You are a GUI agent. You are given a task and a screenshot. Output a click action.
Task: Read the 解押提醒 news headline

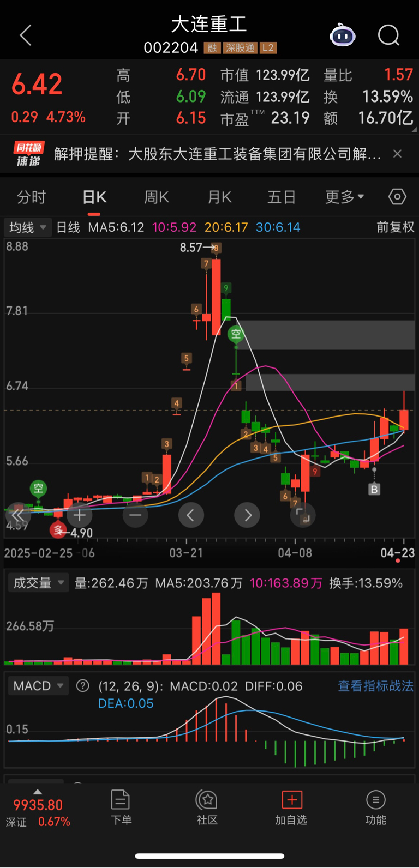218,154
